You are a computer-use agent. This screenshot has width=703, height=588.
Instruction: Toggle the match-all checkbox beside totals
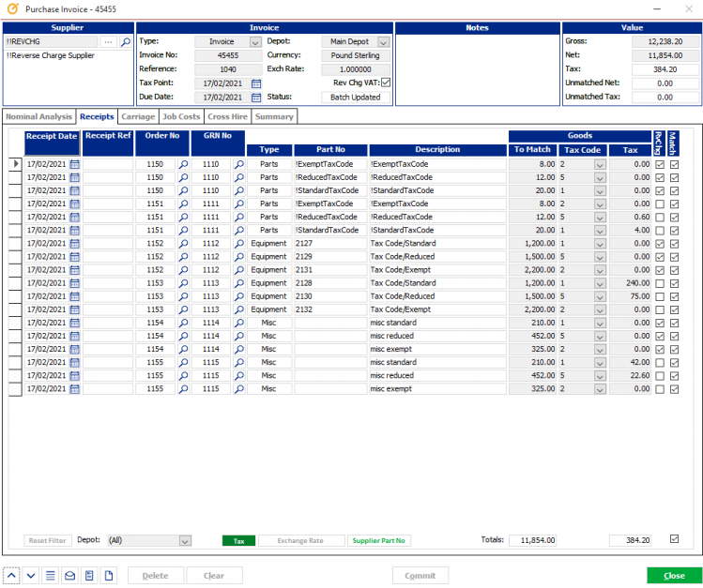pyautogui.click(x=674, y=538)
